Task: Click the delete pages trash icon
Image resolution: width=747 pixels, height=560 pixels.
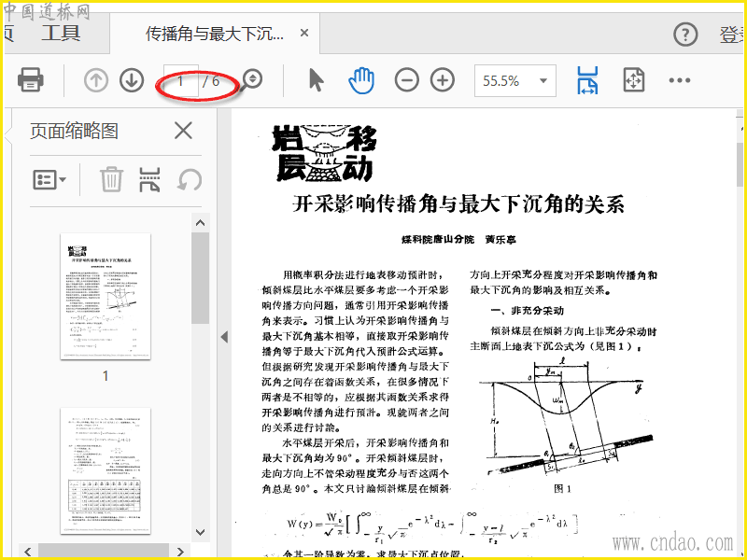Action: [111, 179]
